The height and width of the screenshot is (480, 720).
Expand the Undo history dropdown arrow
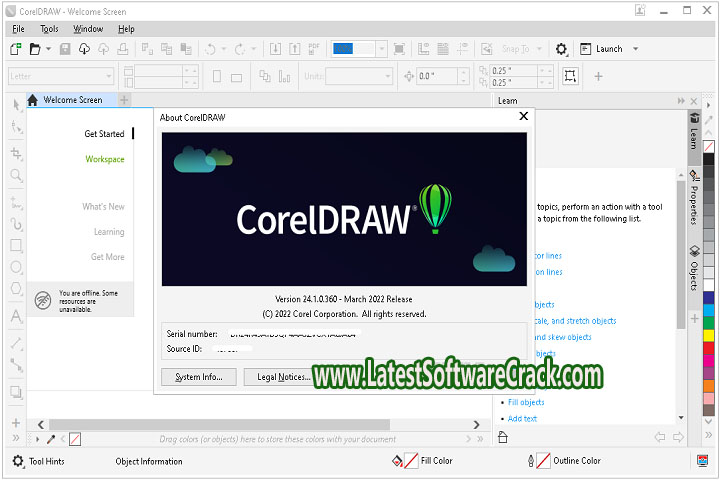click(224, 49)
